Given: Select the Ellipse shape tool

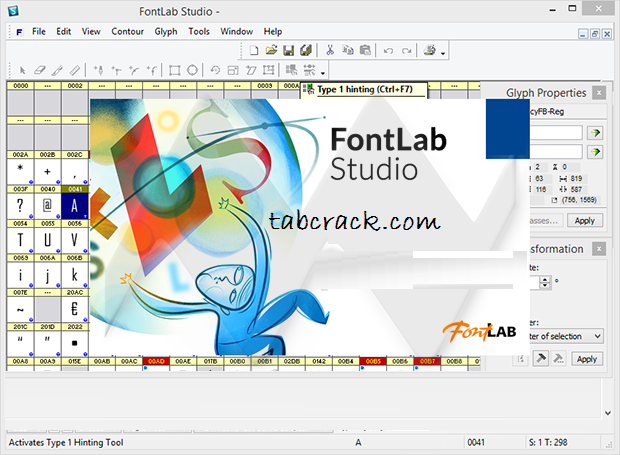Looking at the screenshot, I should point(192,70).
